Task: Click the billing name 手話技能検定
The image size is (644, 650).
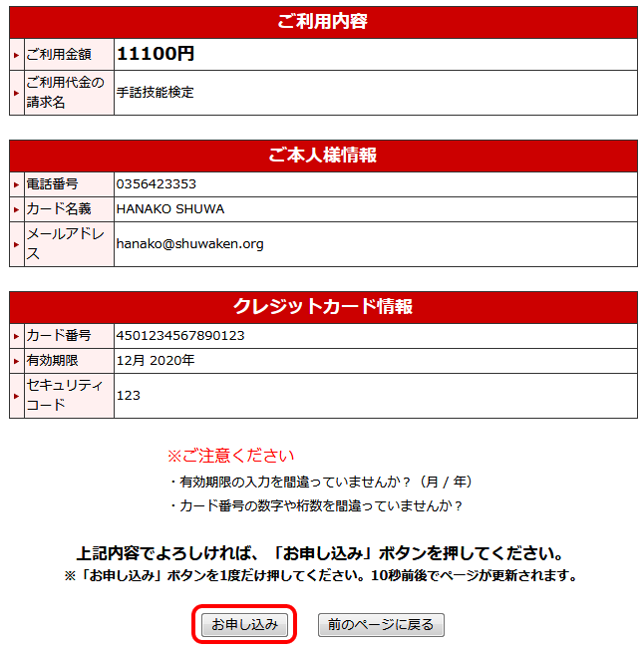Action: [155, 92]
